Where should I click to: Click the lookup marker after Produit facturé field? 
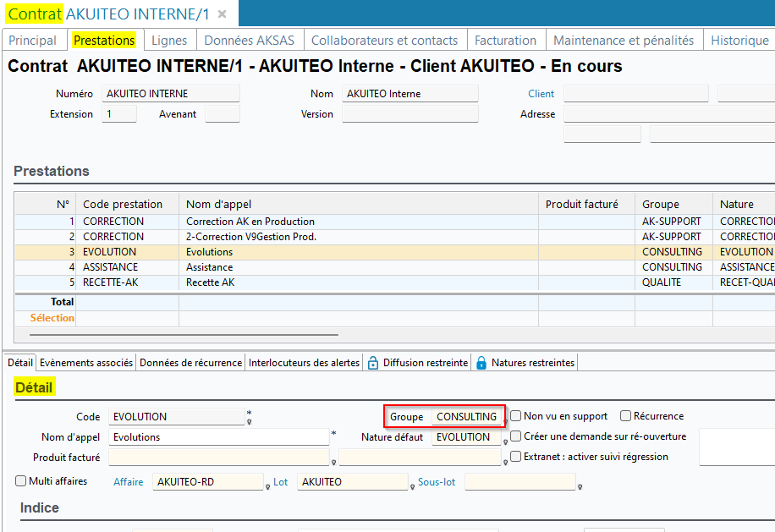(334, 463)
